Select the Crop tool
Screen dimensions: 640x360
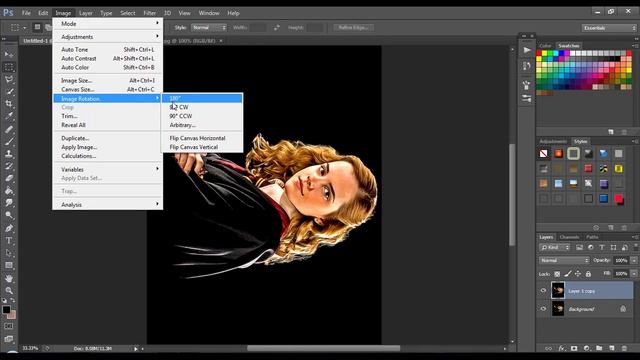9,104
